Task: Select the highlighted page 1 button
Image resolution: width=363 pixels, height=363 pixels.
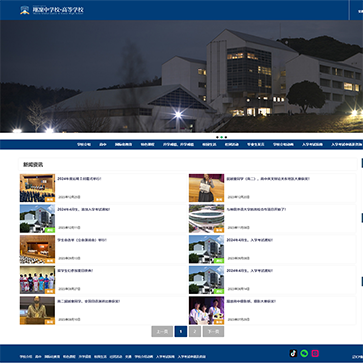Action: (181, 331)
